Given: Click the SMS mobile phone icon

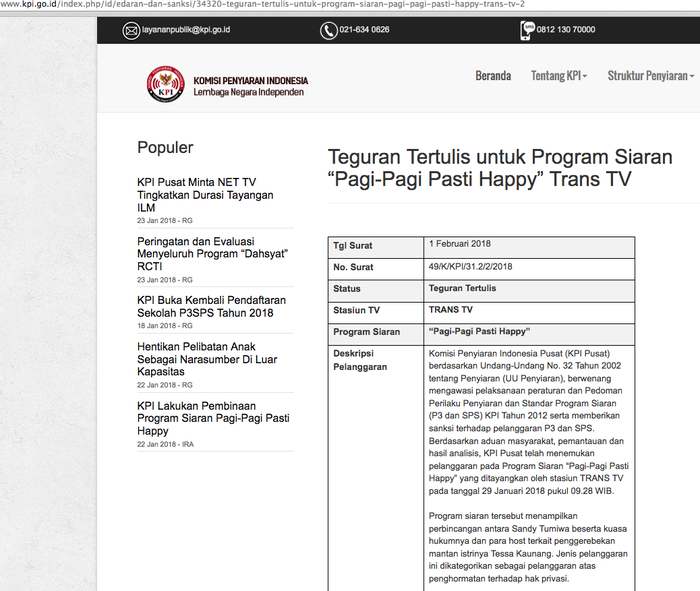Looking at the screenshot, I should [527, 31].
